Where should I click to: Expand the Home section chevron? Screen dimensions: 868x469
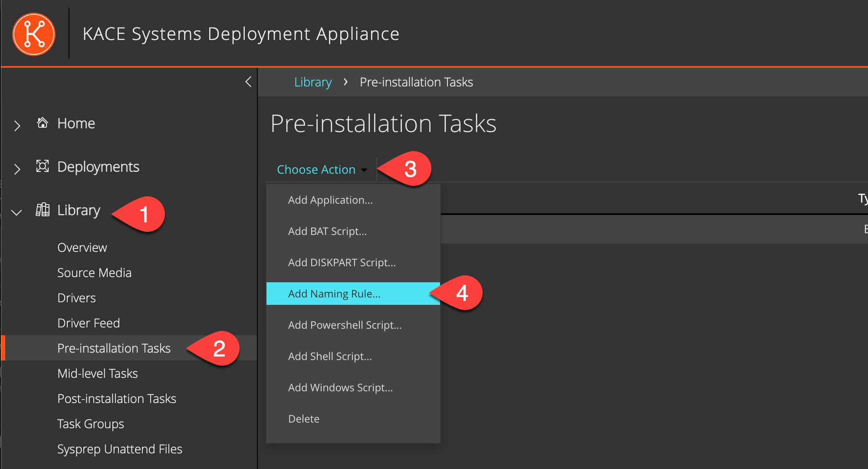click(17, 126)
